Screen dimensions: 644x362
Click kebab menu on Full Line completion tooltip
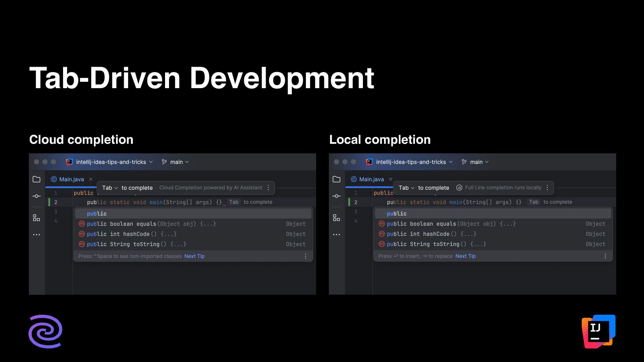[547, 188]
